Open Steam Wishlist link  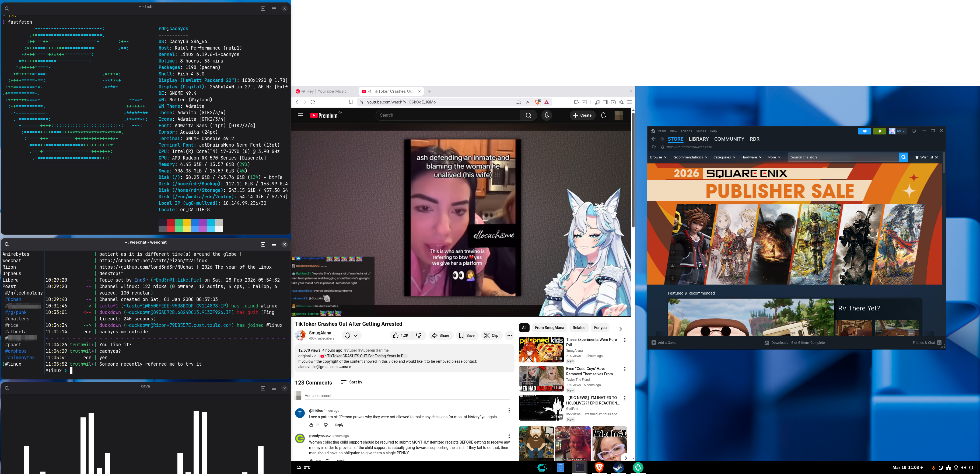(x=926, y=157)
